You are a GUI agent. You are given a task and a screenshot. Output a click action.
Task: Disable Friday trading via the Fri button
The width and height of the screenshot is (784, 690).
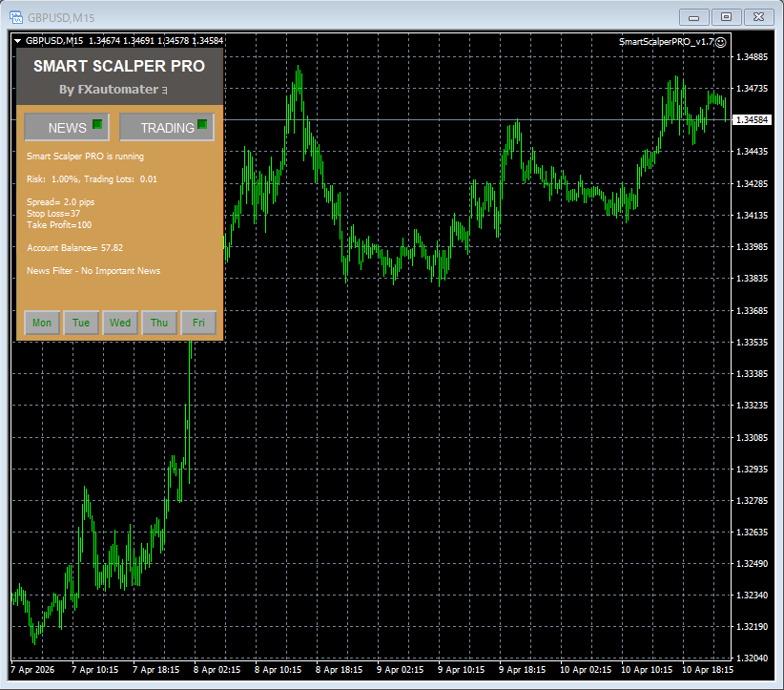click(x=198, y=323)
